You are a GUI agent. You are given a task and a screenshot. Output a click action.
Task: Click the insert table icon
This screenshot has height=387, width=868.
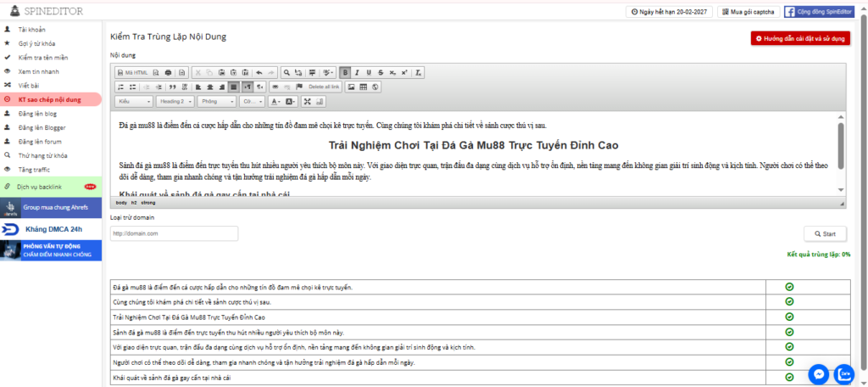[x=363, y=87]
